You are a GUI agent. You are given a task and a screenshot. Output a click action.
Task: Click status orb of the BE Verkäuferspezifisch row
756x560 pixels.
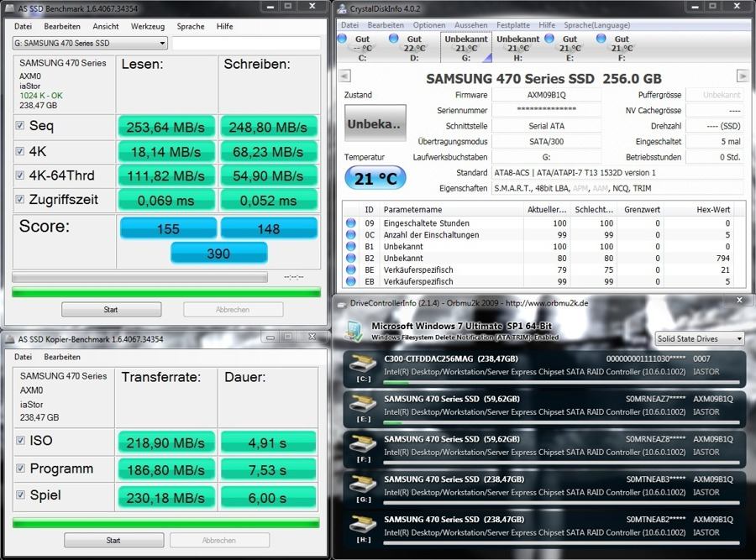(350, 270)
